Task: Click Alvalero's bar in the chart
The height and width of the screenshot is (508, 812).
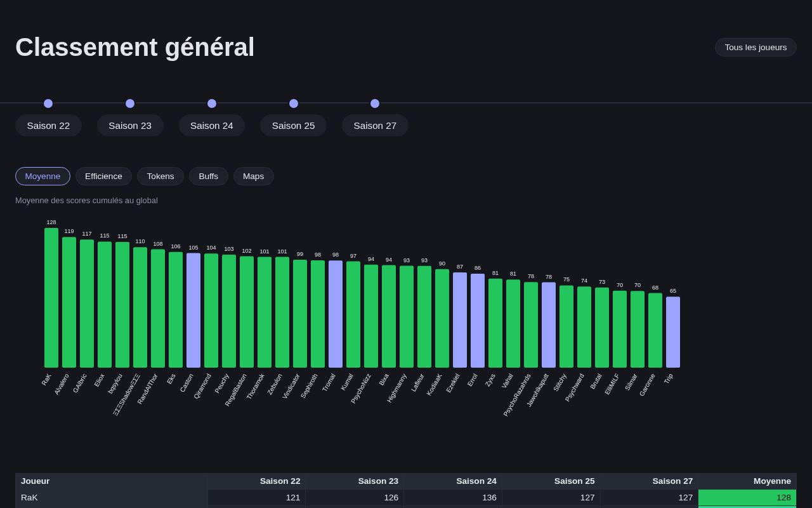Action: pyautogui.click(x=69, y=302)
